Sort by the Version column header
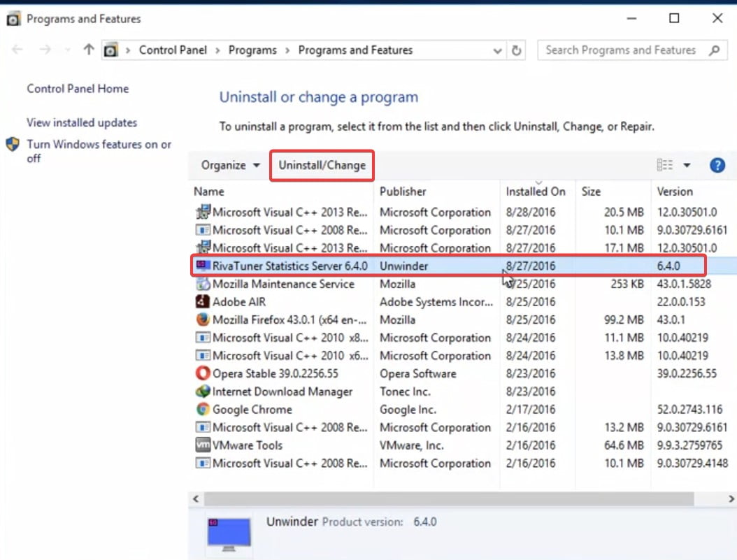The width and height of the screenshot is (737, 560). coord(675,192)
